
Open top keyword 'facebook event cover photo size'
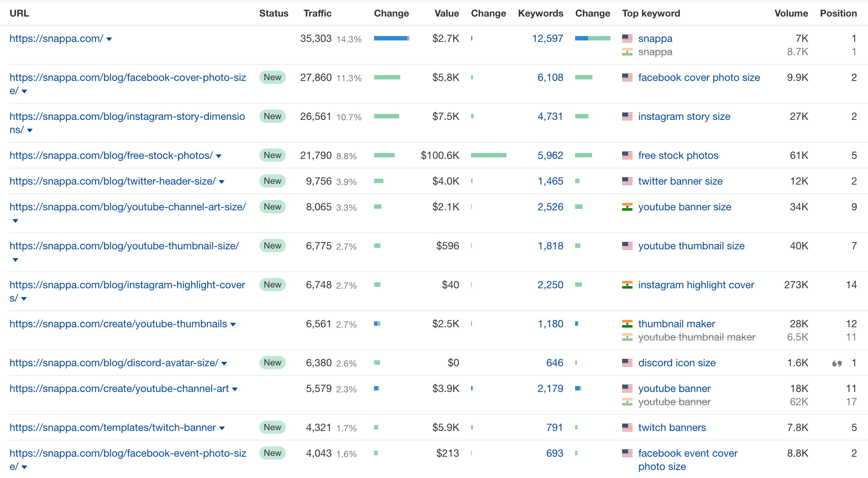click(688, 460)
